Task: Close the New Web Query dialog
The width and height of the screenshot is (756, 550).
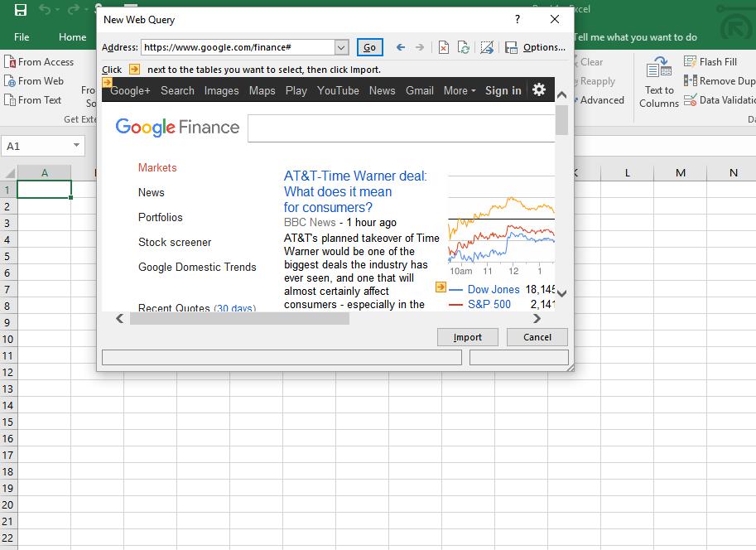Action: tap(555, 19)
